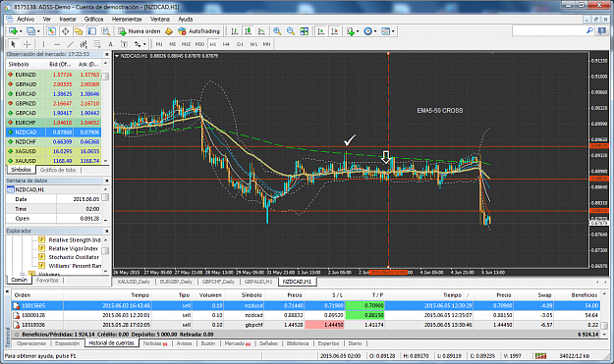Open the chat bubble icon beside search
614x364 pixels.
coord(602,30)
